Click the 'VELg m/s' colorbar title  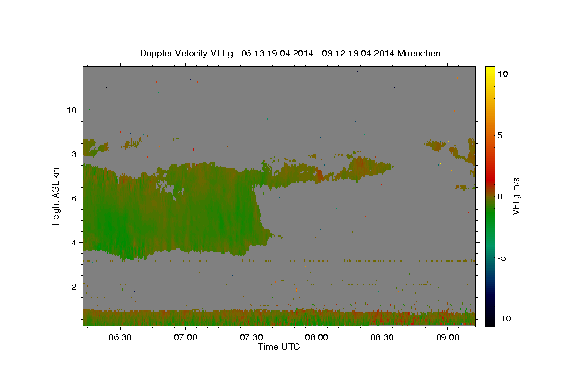click(x=517, y=196)
